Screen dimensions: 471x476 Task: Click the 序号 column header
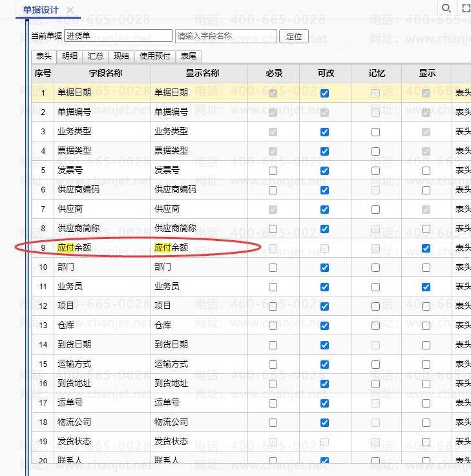(x=43, y=73)
